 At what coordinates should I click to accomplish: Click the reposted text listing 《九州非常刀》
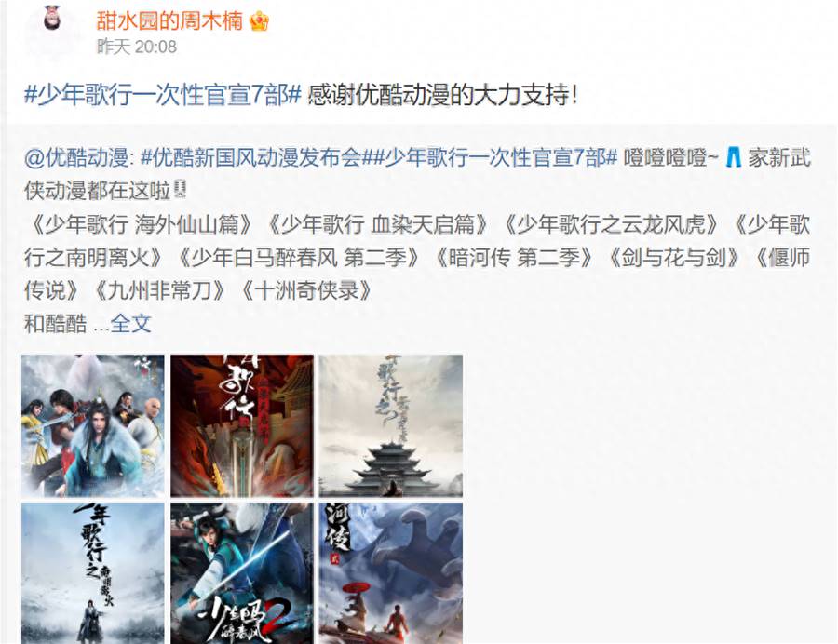click(x=160, y=290)
